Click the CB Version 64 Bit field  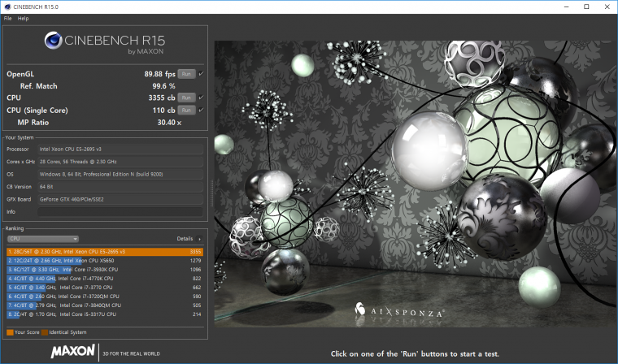pyautogui.click(x=120, y=187)
